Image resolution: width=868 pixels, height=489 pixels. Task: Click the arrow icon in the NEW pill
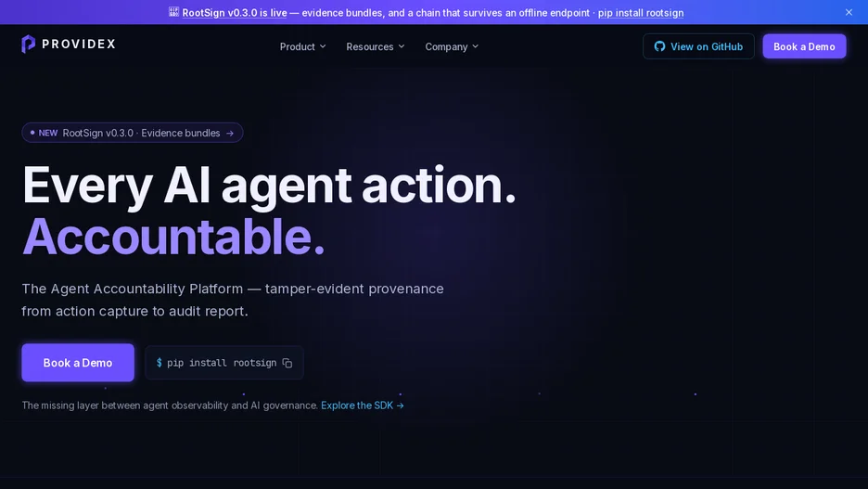[230, 134]
